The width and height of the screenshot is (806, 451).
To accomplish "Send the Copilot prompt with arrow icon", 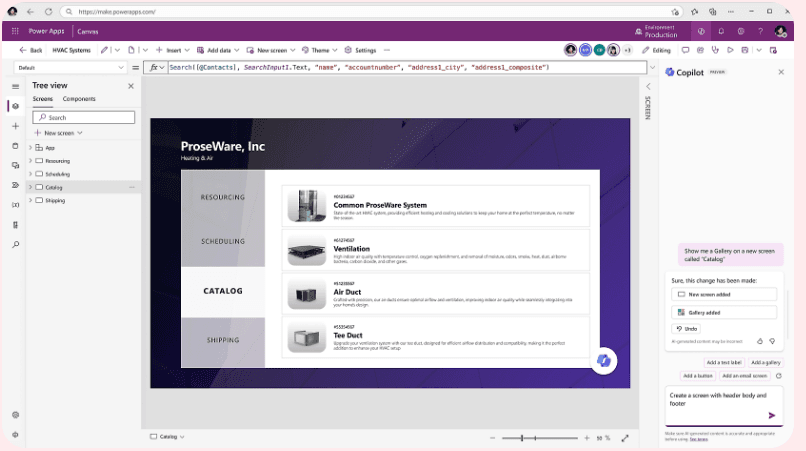I will coord(772,415).
